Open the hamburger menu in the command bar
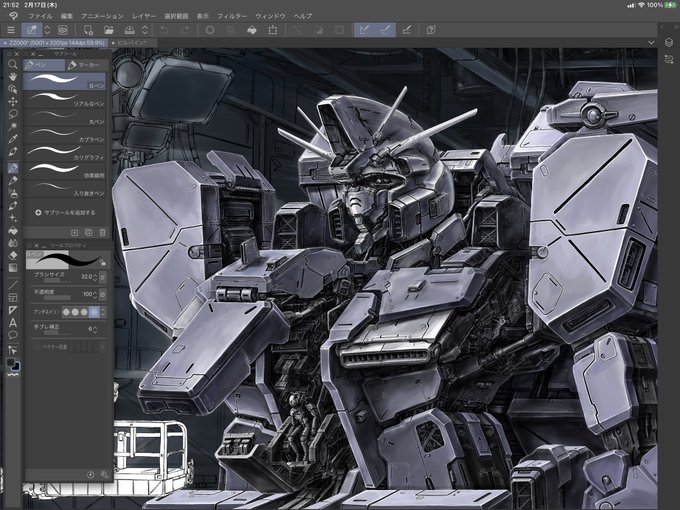680x510 pixels. tap(11, 30)
